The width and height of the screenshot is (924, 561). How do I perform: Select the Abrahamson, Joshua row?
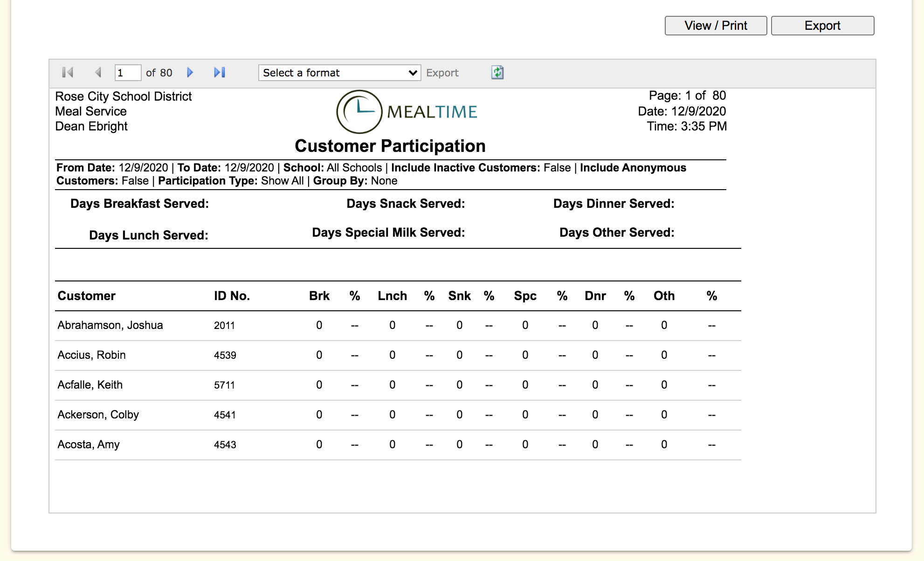click(x=110, y=325)
